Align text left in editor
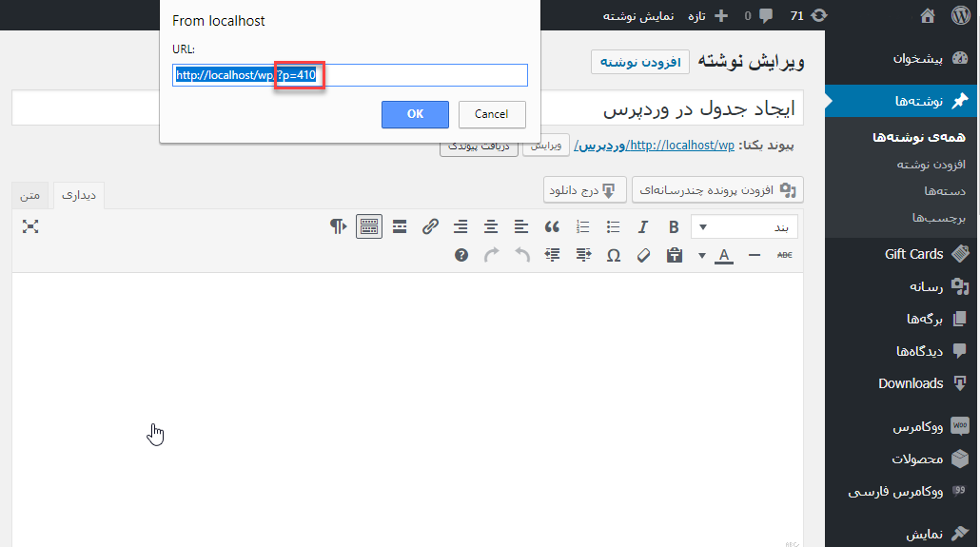980x547 pixels. pyautogui.click(x=521, y=227)
